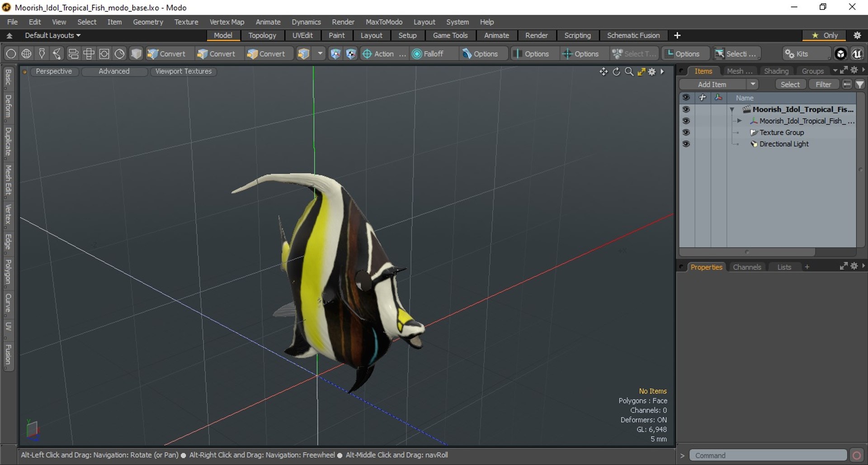This screenshot has width=868, height=465.
Task: Click the first work plane shield icon
Action: tap(335, 54)
